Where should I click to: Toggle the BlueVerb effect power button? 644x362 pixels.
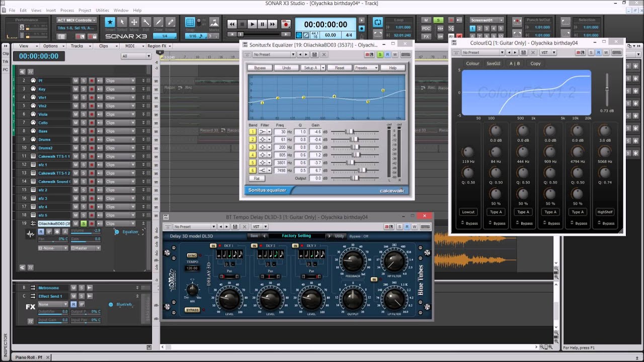pos(111,304)
